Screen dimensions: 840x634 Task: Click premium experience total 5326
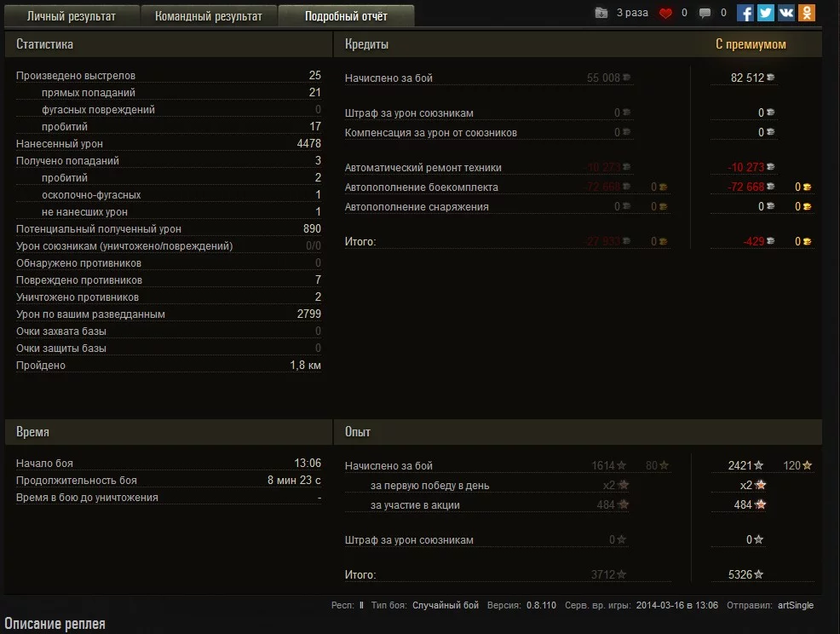pos(739,574)
